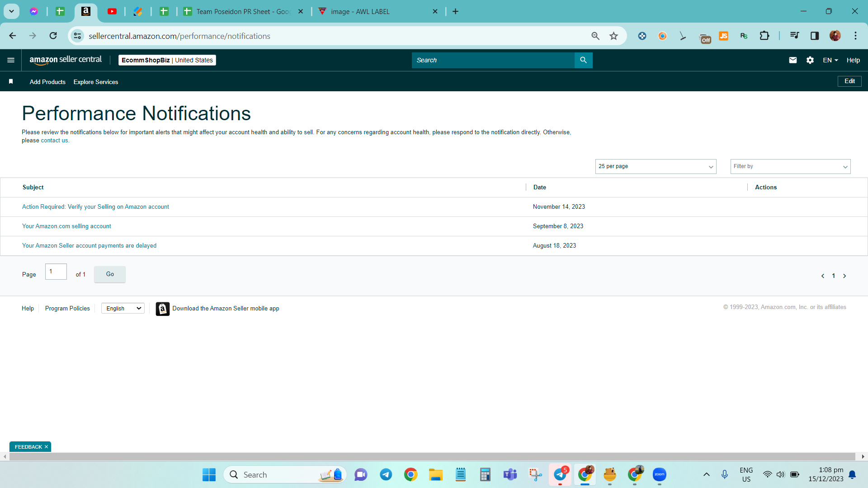868x488 pixels.
Task: Click the Help link in header
Action: coord(853,60)
